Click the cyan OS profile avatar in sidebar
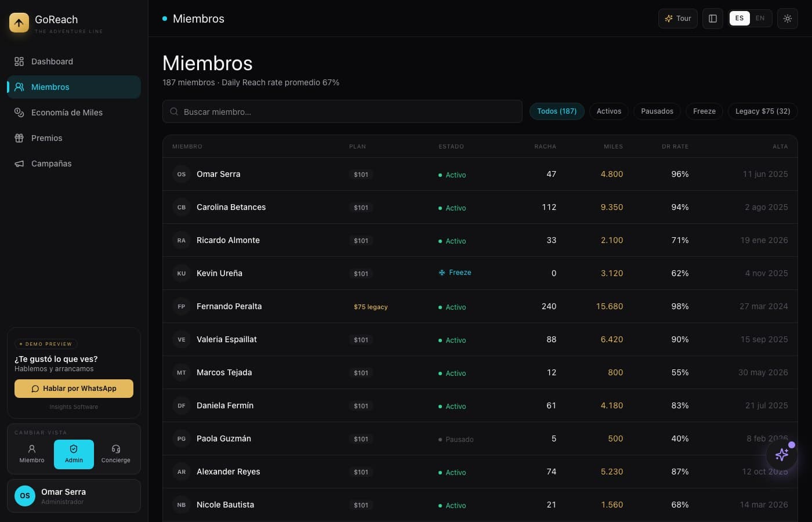The image size is (812, 522). (x=25, y=496)
